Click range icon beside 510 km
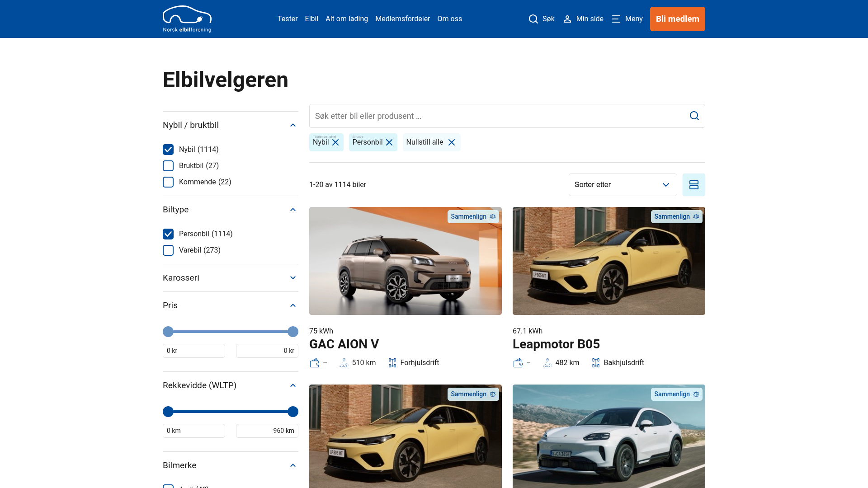The width and height of the screenshot is (868, 488). pos(344,363)
